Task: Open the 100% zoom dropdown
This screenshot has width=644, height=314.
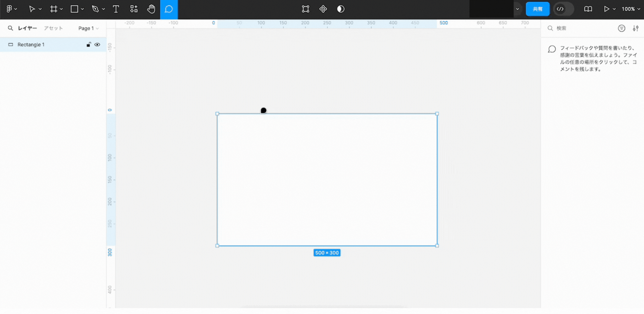Action: tap(630, 9)
